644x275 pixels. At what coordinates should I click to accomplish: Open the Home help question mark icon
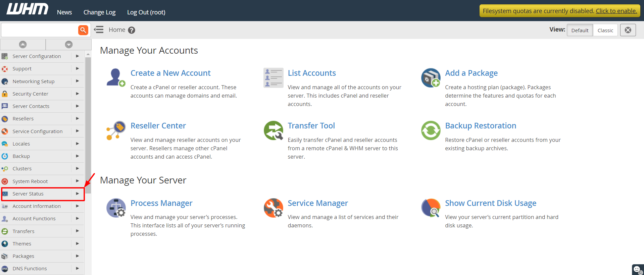132,30
